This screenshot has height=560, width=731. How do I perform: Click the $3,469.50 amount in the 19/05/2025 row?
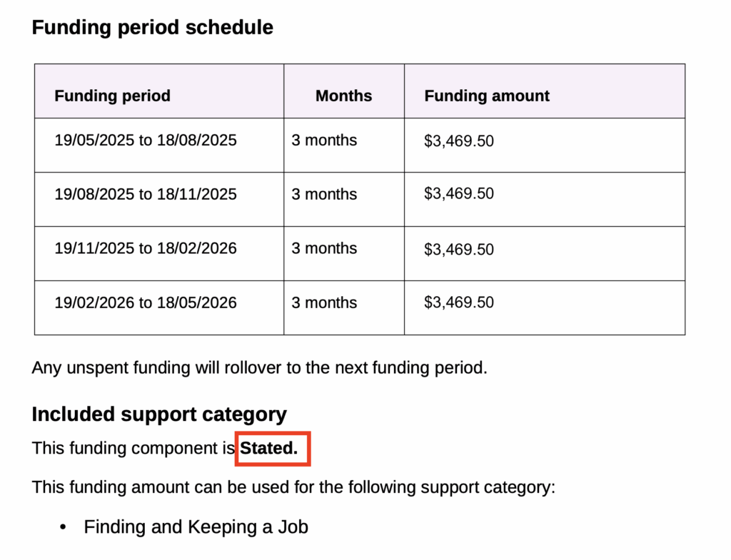pyautogui.click(x=458, y=141)
